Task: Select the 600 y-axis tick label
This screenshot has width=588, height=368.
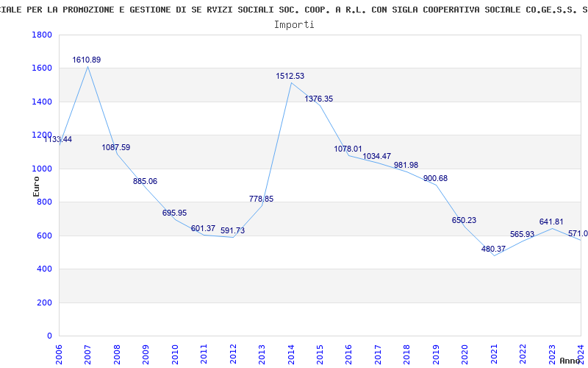Action: pos(44,236)
